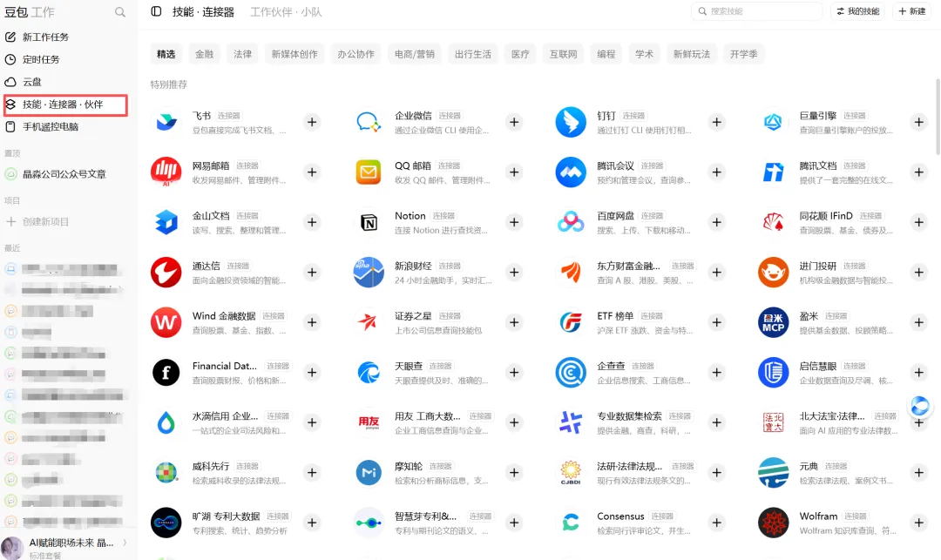Screen dimensions: 941x560
Task: Click the page vertical scrollbar
Action: click(x=938, y=117)
